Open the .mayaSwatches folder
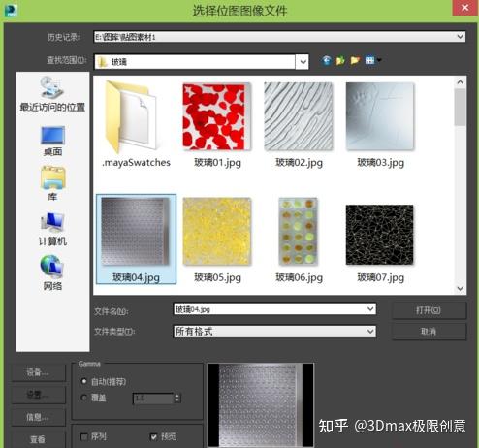 [136, 124]
